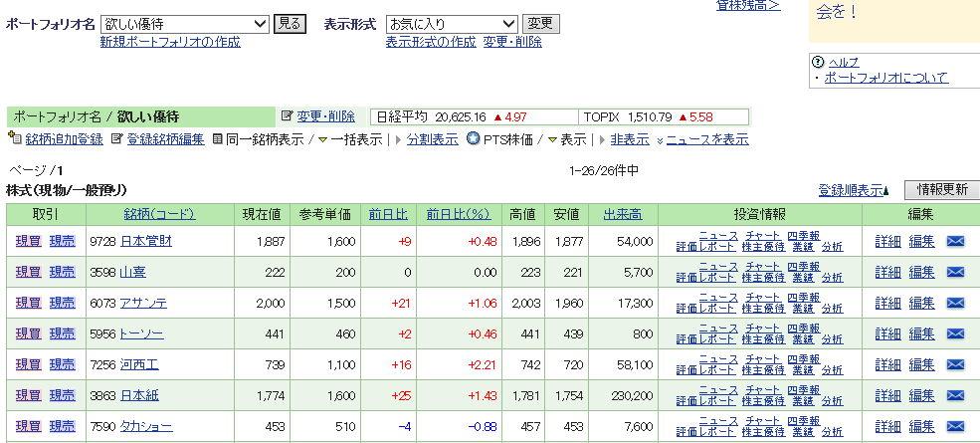Click the 見る button
This screenshot has height=443, width=980.
[x=290, y=25]
